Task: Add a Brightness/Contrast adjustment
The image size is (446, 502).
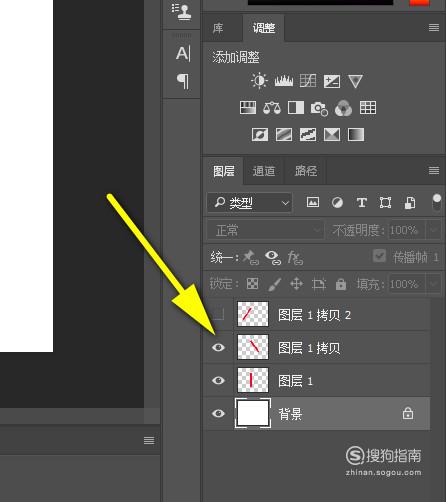Action: coord(259,81)
